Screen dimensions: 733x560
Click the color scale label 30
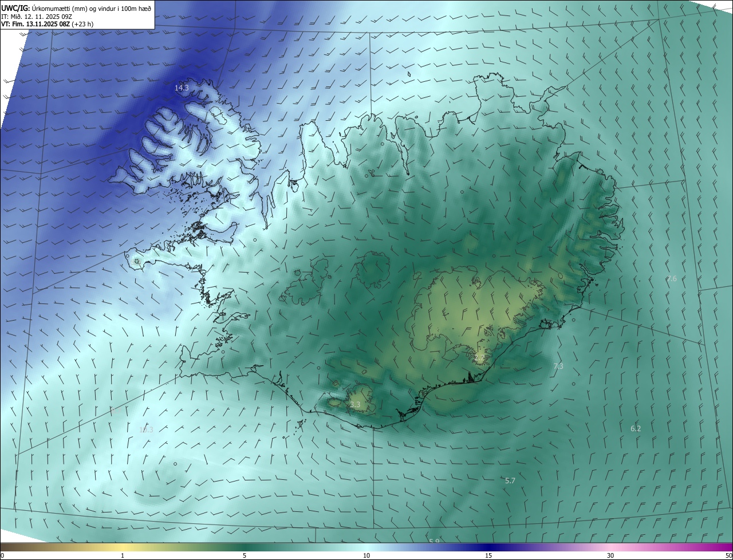tap(610, 555)
